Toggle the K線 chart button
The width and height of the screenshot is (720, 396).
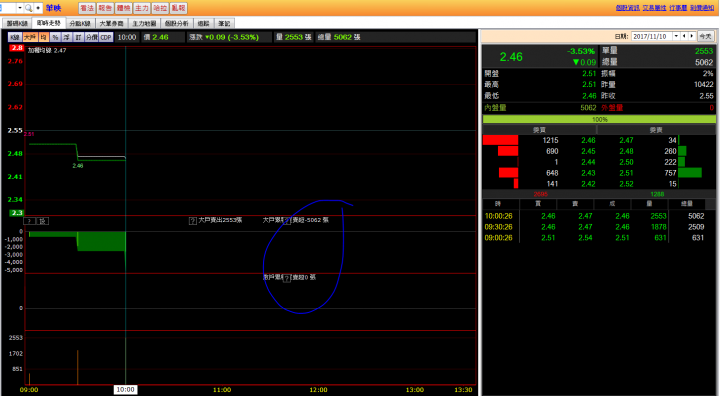click(x=15, y=37)
